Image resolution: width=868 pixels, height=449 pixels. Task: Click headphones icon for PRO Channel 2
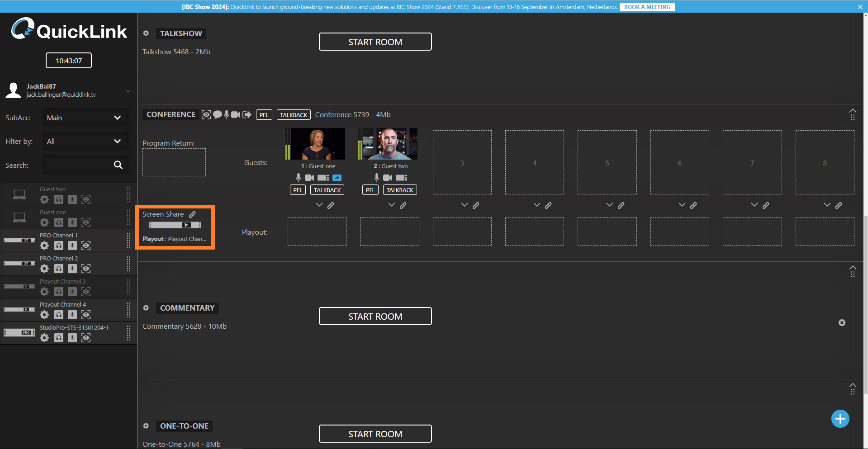59,269
